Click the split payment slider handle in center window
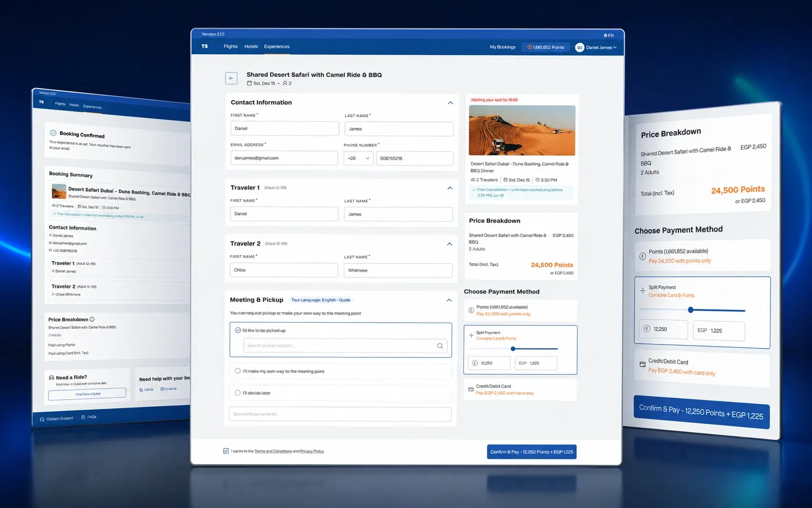 (x=513, y=349)
